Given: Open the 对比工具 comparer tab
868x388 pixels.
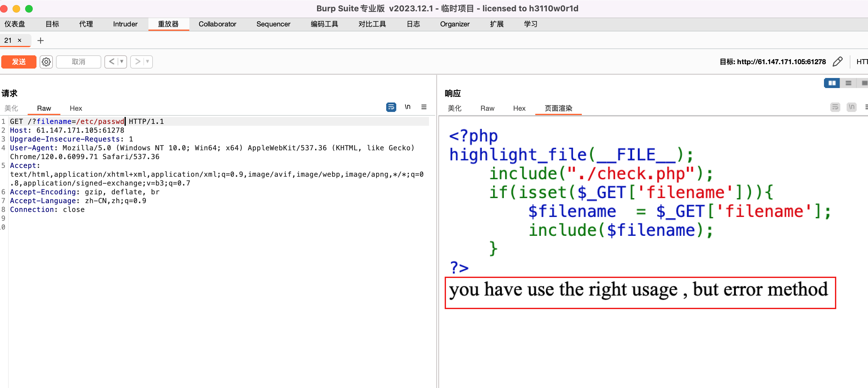Looking at the screenshot, I should 372,24.
